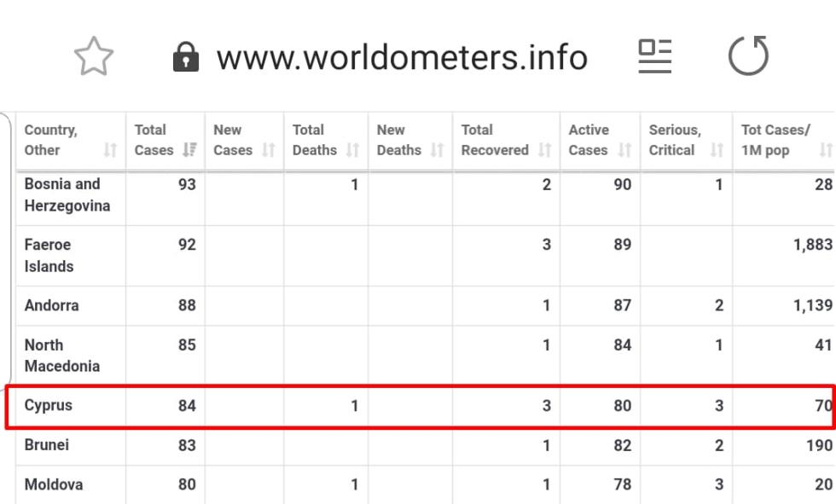Select Andorra in the country list
This screenshot has width=836, height=504.
point(52,305)
